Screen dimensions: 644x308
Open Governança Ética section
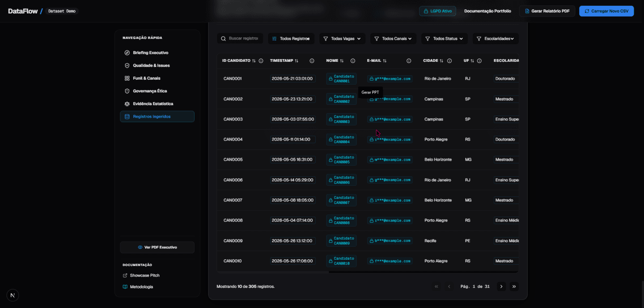[x=157, y=91]
